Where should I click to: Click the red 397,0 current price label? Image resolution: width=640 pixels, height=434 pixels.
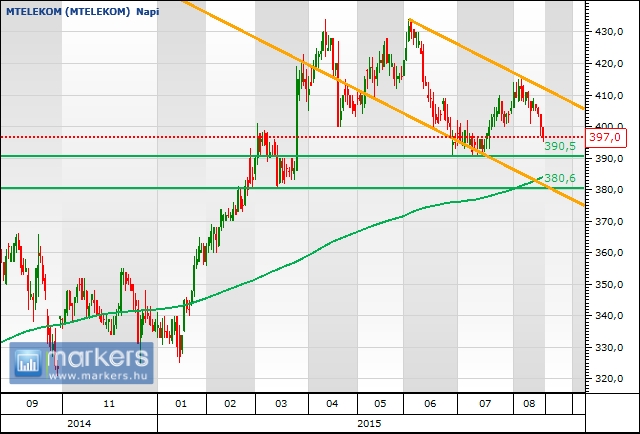tap(607, 137)
